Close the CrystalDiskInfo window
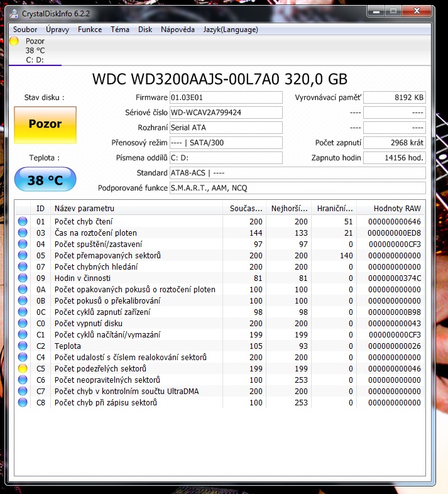Image resolution: width=448 pixels, height=494 pixels. [417, 11]
